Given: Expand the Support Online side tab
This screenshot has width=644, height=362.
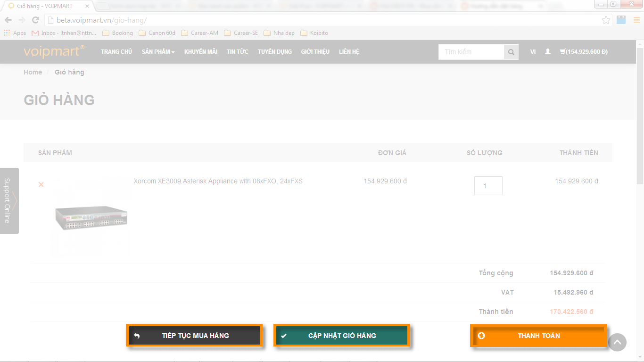Looking at the screenshot, I should (9, 200).
